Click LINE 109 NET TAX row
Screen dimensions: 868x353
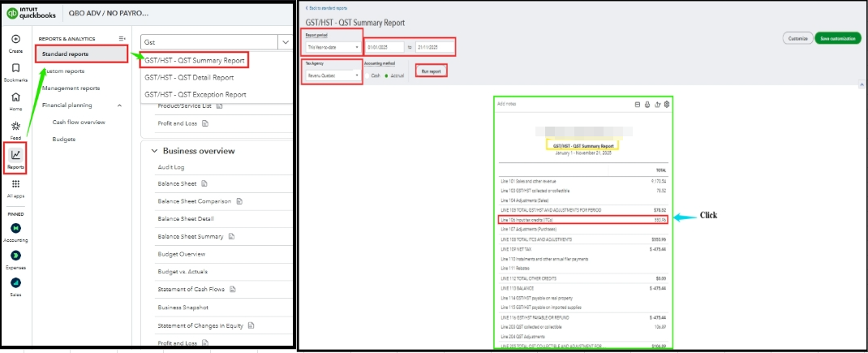[x=583, y=249]
